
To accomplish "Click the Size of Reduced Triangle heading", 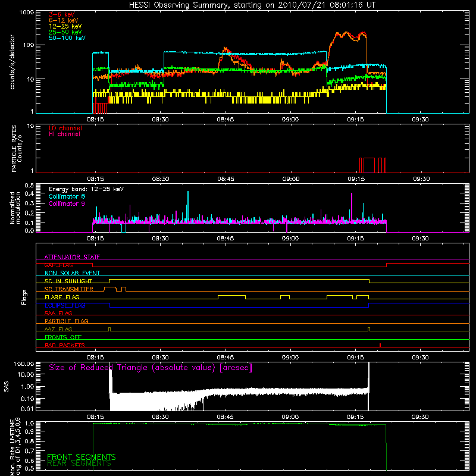I will point(151,368).
